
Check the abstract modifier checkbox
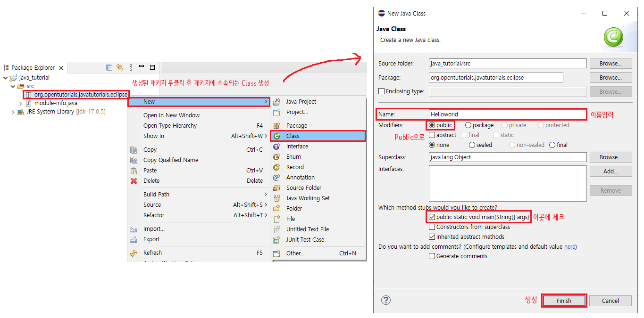[432, 135]
